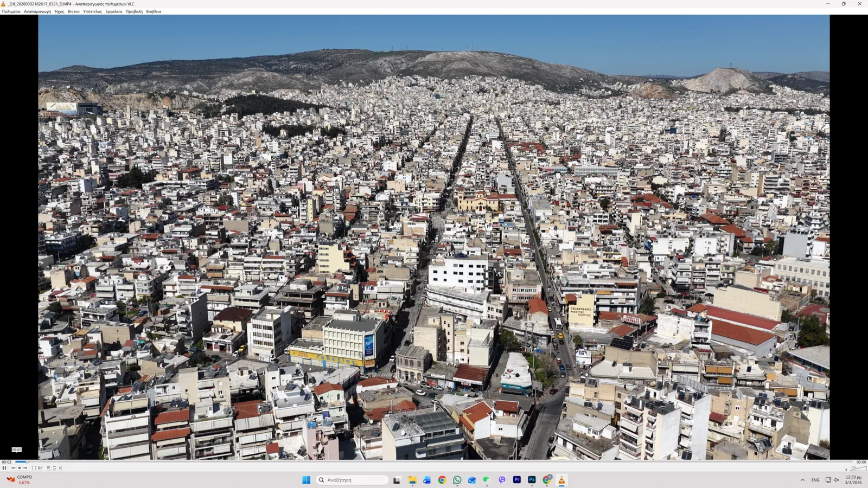This screenshot has width=868, height=488.
Task: Open Viber from the taskbar
Action: [x=502, y=480]
